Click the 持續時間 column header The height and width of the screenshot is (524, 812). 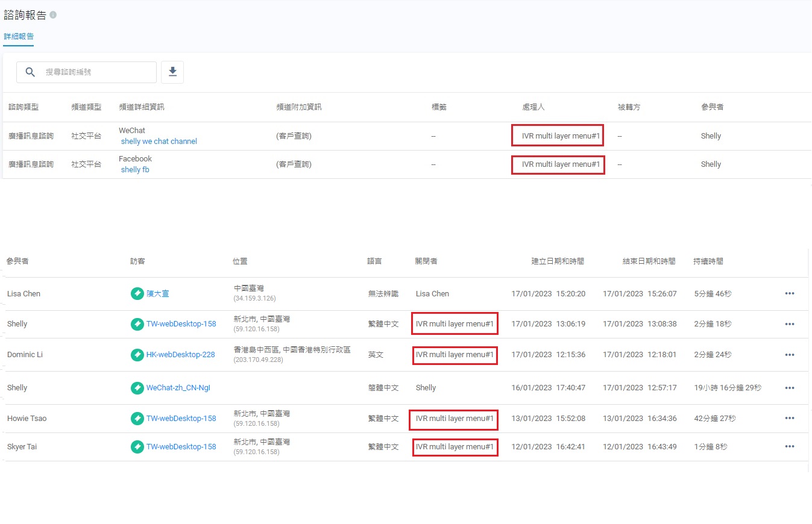coord(708,261)
